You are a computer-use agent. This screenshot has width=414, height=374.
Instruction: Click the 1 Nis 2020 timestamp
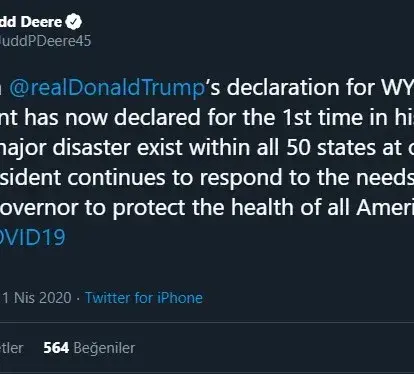coord(36,298)
